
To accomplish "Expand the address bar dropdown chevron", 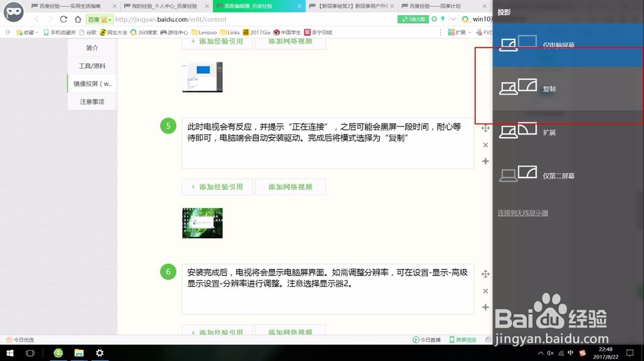I will tap(453, 19).
